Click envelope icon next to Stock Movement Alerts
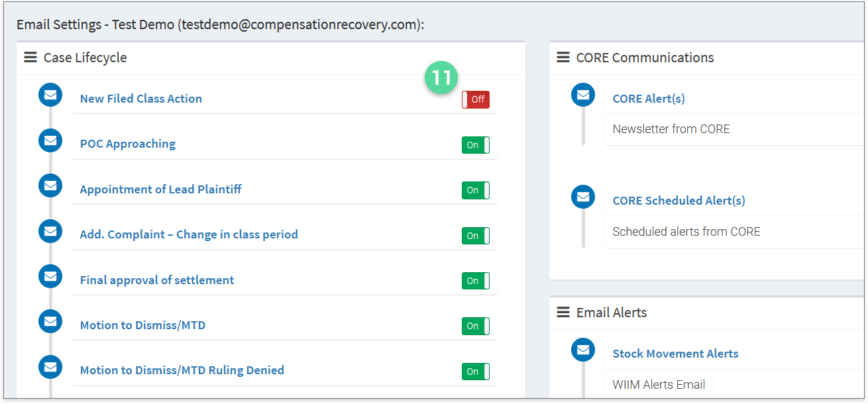This screenshot has height=404, width=868. [x=583, y=350]
